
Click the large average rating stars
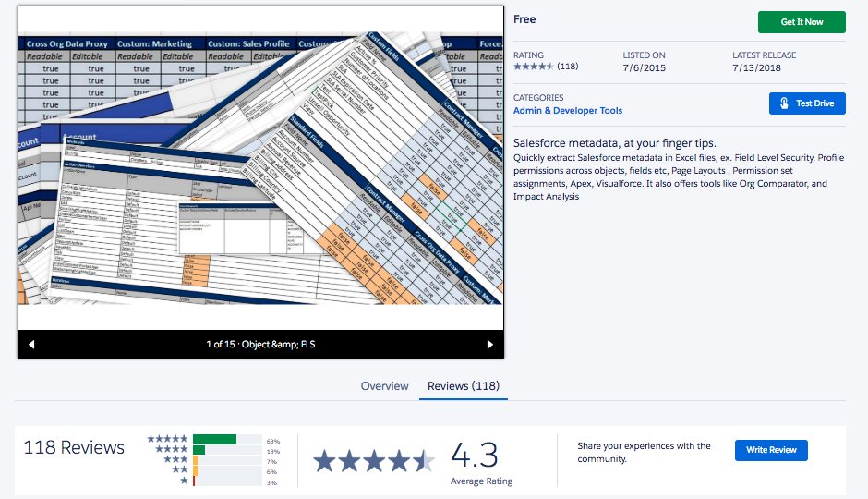[x=374, y=461]
